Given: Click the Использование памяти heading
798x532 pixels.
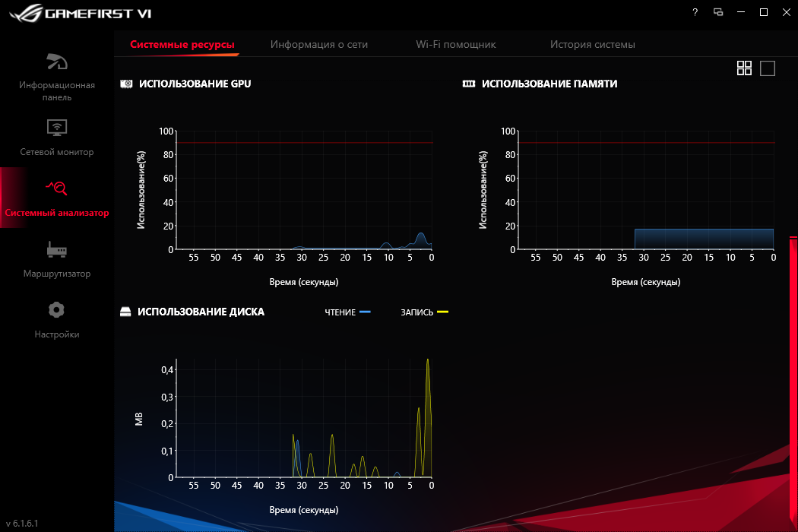Looking at the screenshot, I should (549, 84).
